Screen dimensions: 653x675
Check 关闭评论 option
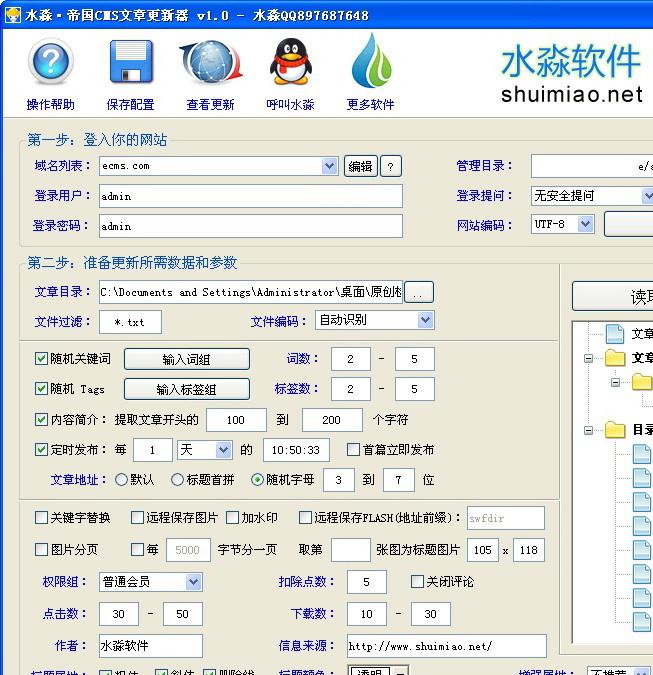pyautogui.click(x=417, y=582)
